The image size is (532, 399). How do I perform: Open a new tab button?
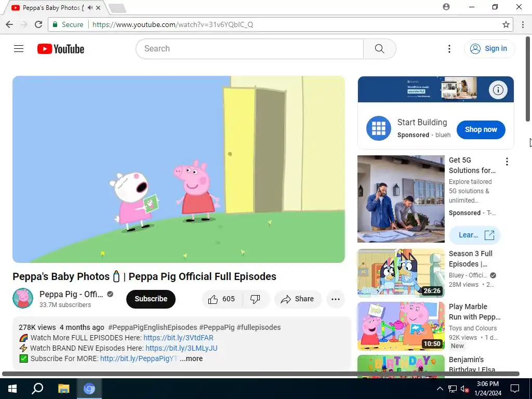pos(117,8)
